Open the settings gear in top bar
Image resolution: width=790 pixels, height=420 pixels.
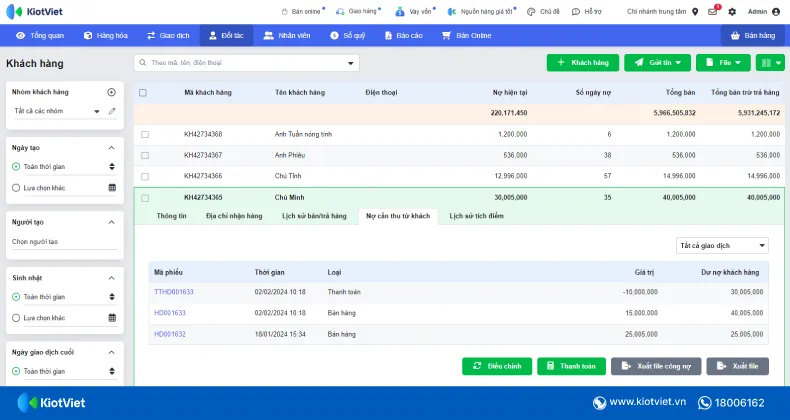732,12
